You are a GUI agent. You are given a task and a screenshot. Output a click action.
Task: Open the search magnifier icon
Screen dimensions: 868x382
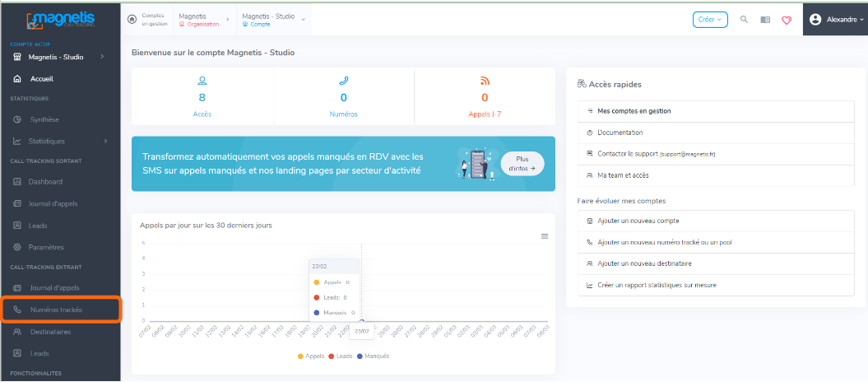point(745,20)
